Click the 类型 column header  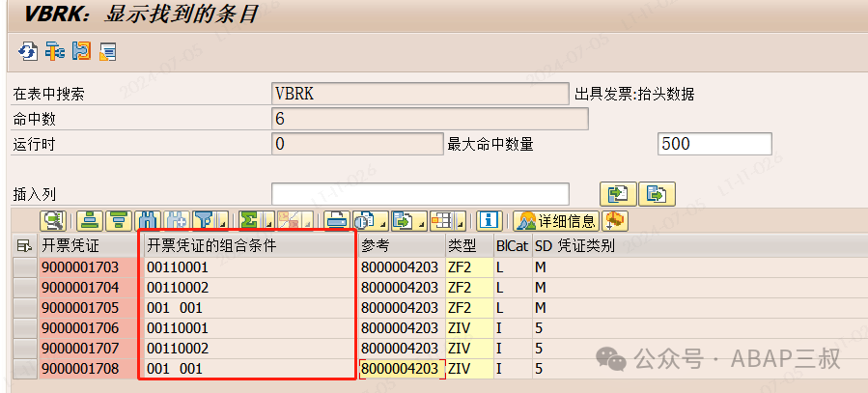[x=469, y=247]
